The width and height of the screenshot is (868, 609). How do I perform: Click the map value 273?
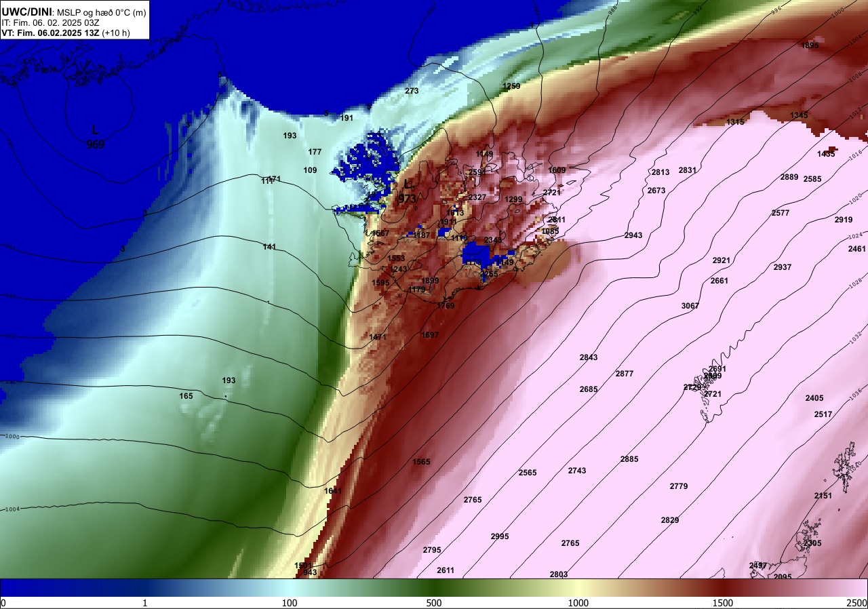coord(412,91)
